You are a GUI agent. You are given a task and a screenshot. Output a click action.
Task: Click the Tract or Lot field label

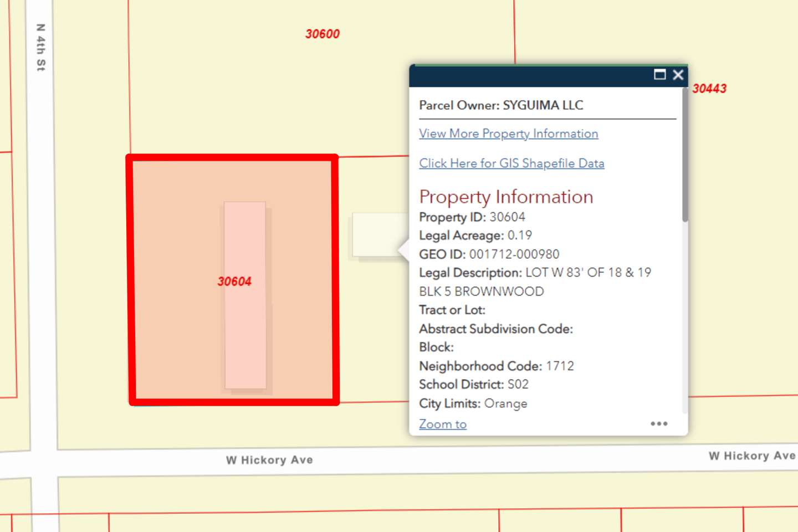point(452,310)
